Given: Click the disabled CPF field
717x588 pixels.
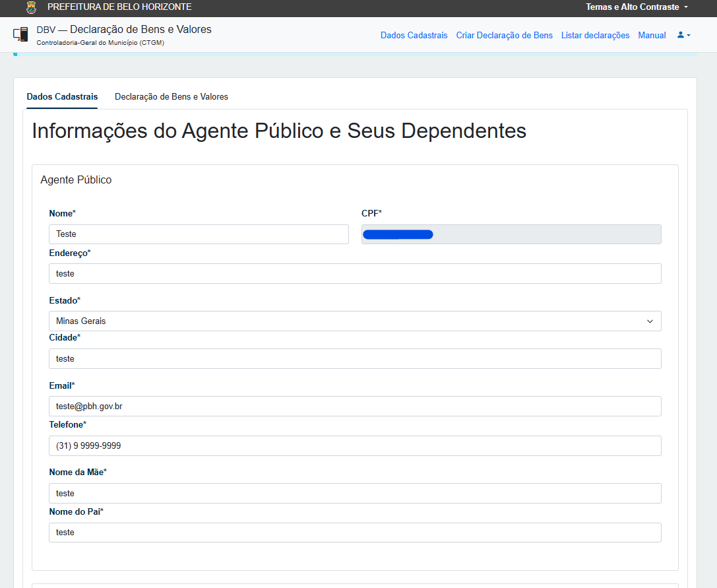Looking at the screenshot, I should (x=511, y=234).
